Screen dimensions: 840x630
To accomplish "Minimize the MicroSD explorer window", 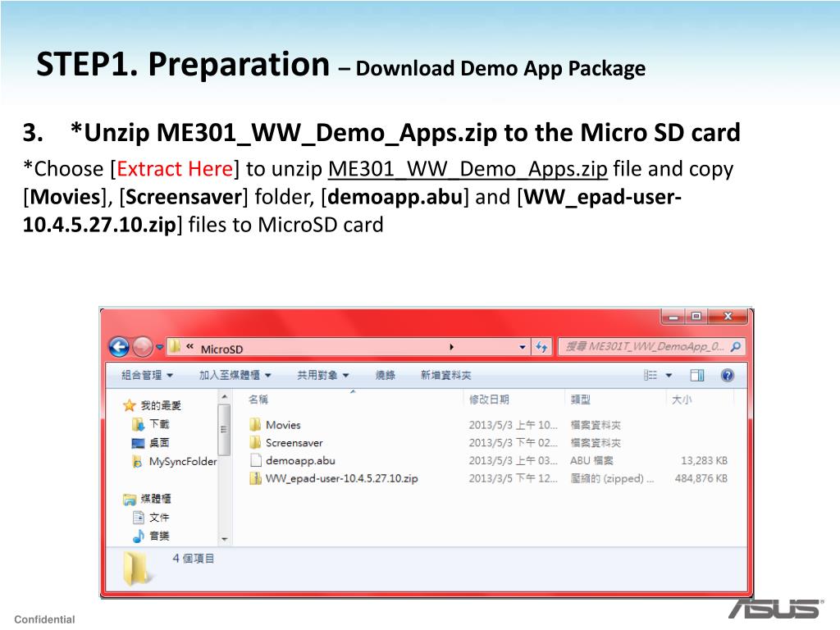I will 673,317.
